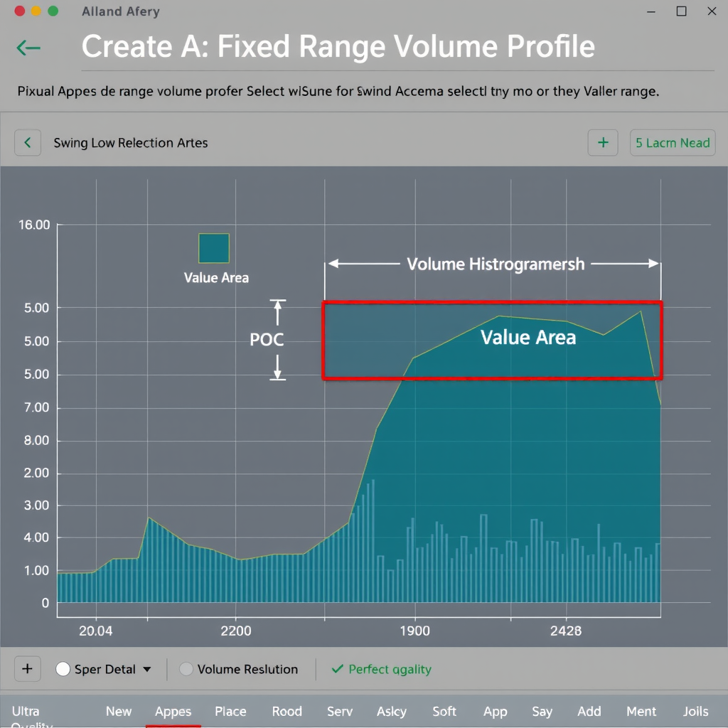Click the green Perfect quality checkmark
This screenshot has width=728, height=728.
(338, 669)
